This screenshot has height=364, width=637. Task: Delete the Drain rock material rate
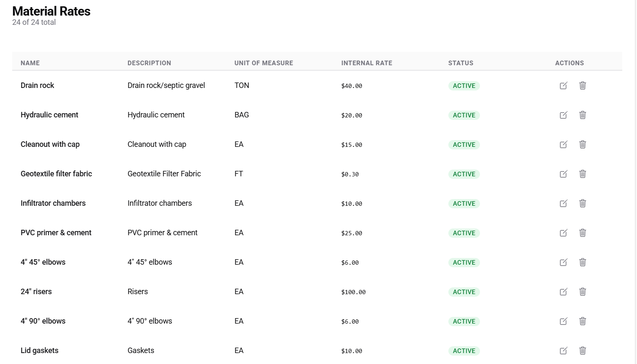click(x=583, y=85)
